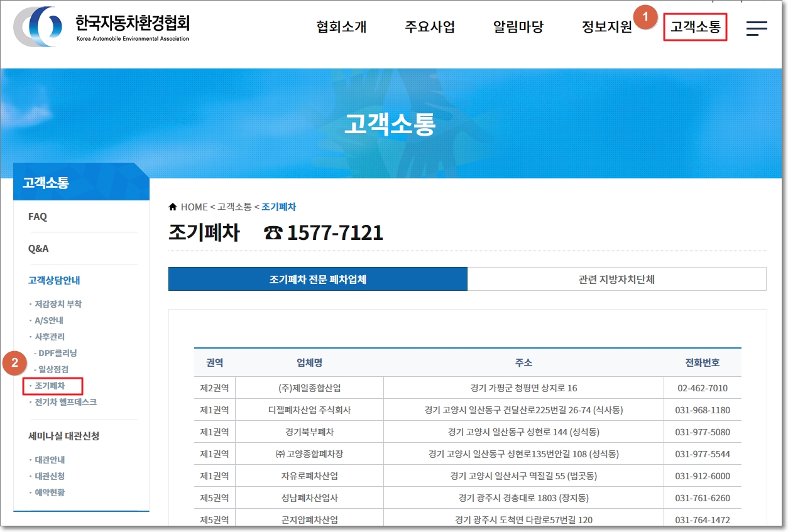788x532 pixels.
Task: Click address 경기 가평군 청평면 상지로 16
Action: (x=523, y=388)
